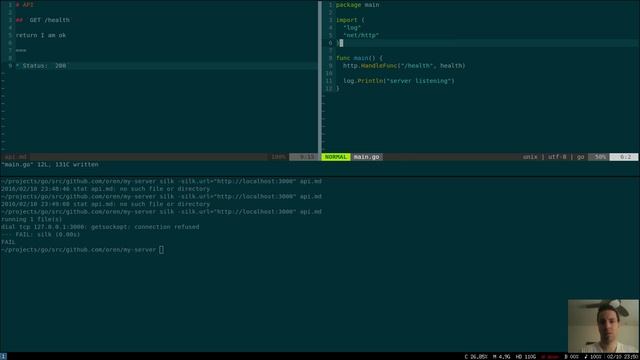The image size is (640, 360).
Task: Click the unix file format in statusline
Action: tap(530, 157)
